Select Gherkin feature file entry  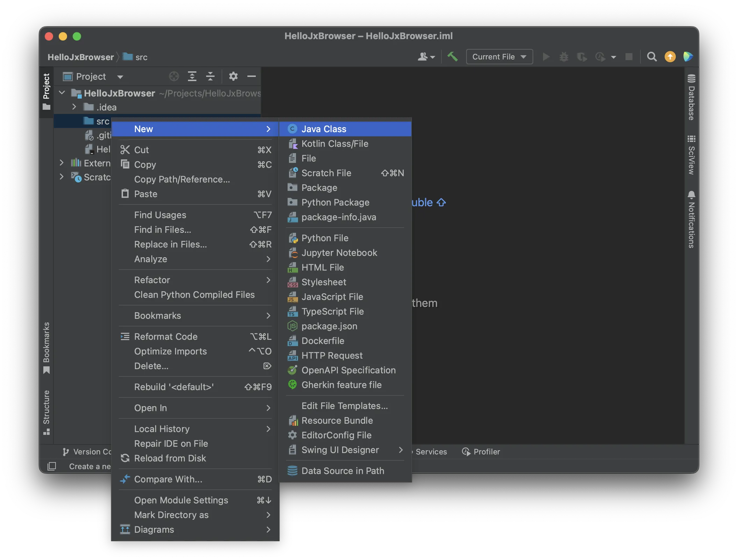pyautogui.click(x=345, y=385)
